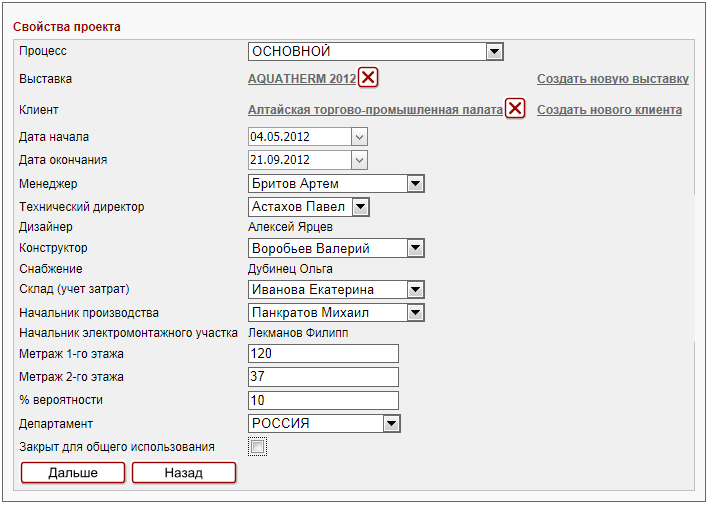Open the Департамент dropdown showing РОССИЯ
Viewport: 709px width, 505px height.
391,424
